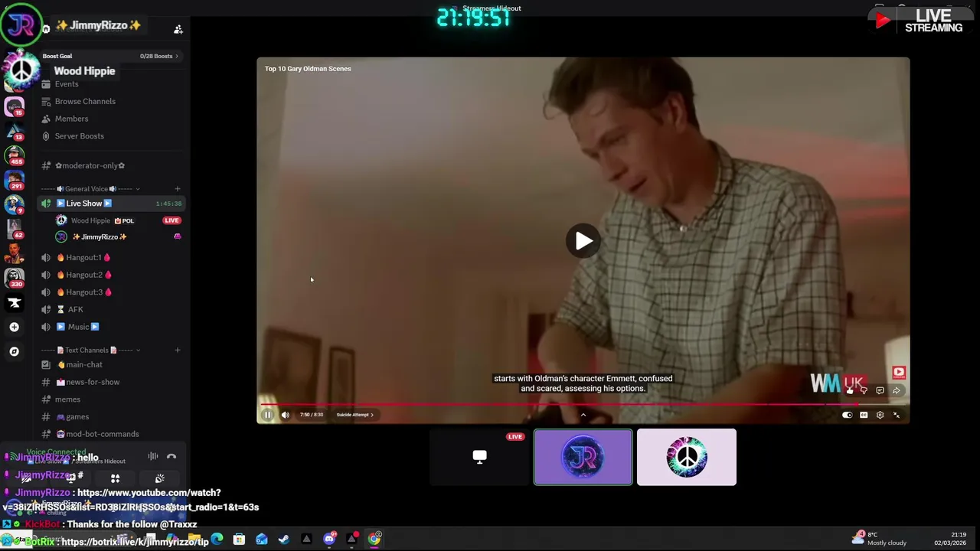980x551 pixels.
Task: Toggle noise suppression waveform icon
Action: point(153,457)
